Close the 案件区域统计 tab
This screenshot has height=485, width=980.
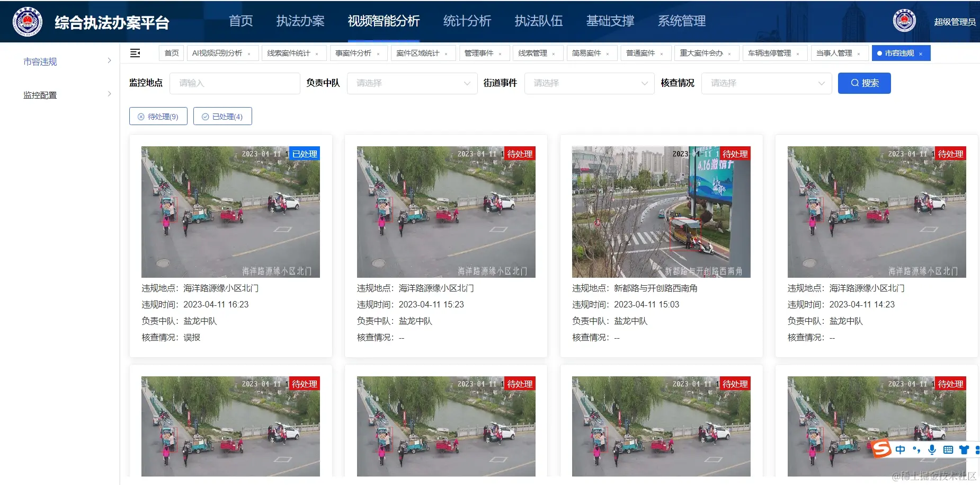click(446, 54)
